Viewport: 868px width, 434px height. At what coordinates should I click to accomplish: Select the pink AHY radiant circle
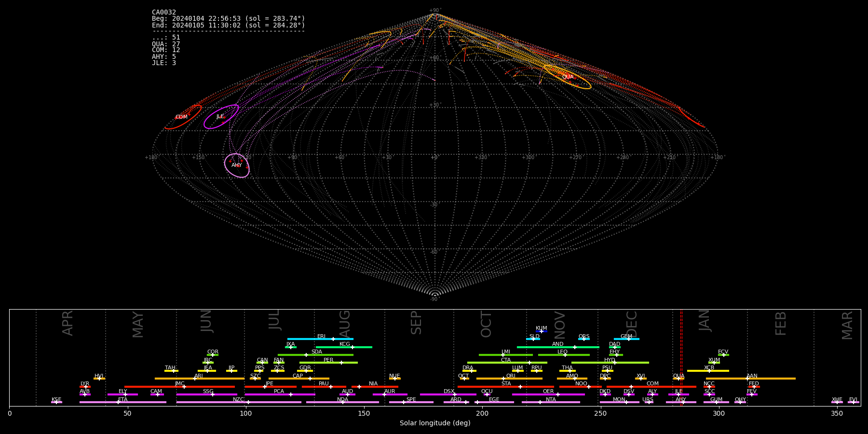pos(237,165)
